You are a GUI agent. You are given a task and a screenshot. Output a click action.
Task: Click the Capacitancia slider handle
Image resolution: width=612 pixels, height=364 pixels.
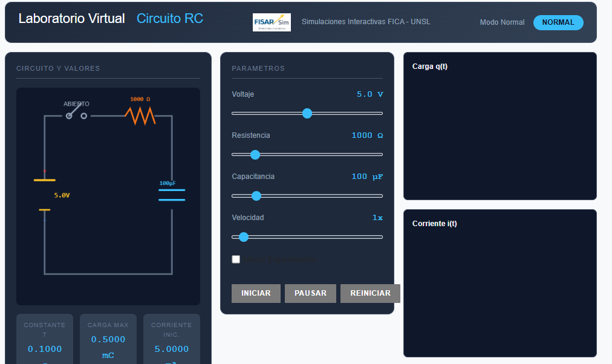point(256,195)
